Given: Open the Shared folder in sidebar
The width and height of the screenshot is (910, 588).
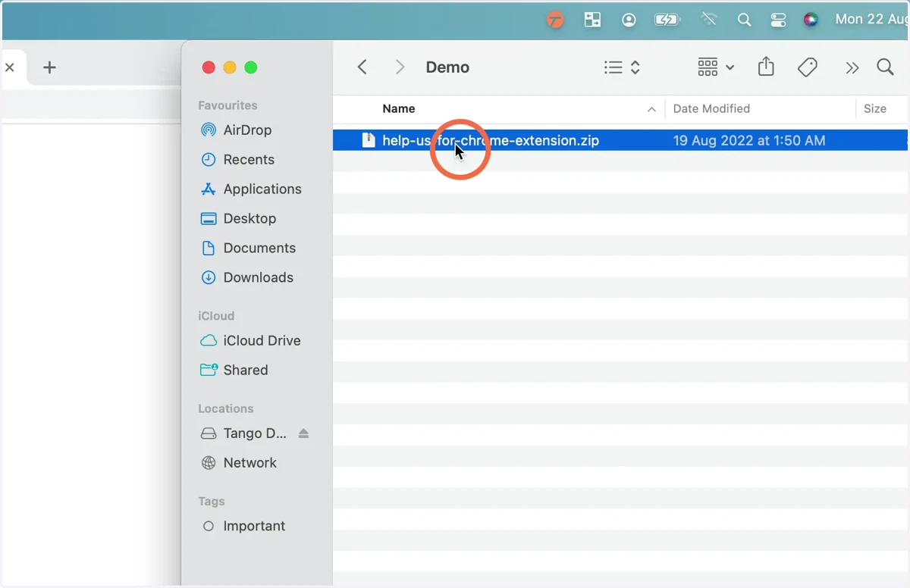Looking at the screenshot, I should coord(234,371).
